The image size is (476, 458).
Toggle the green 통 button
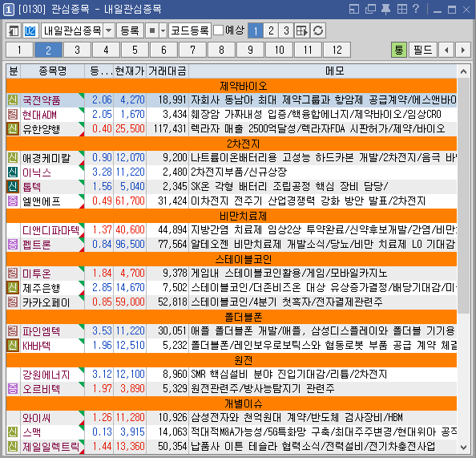coord(399,50)
